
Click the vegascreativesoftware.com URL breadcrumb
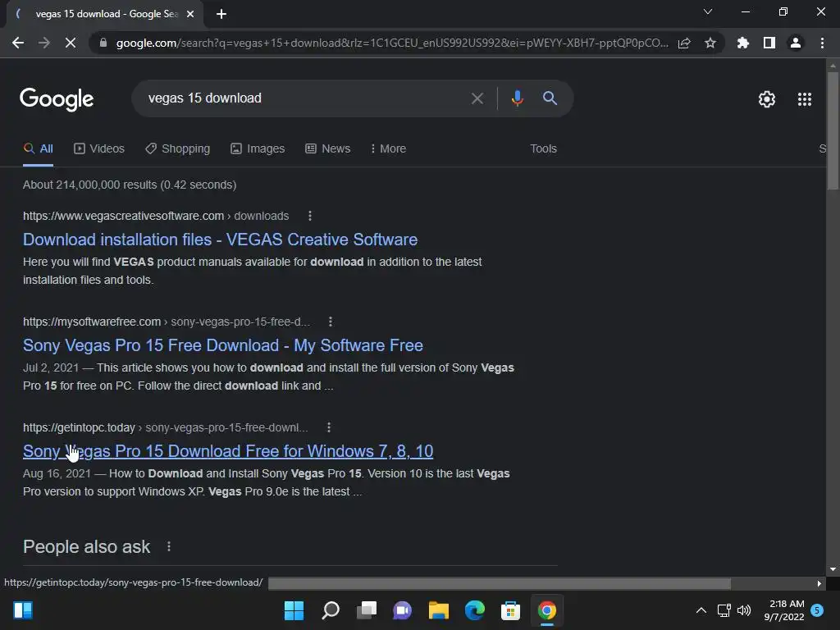pyautogui.click(x=156, y=216)
